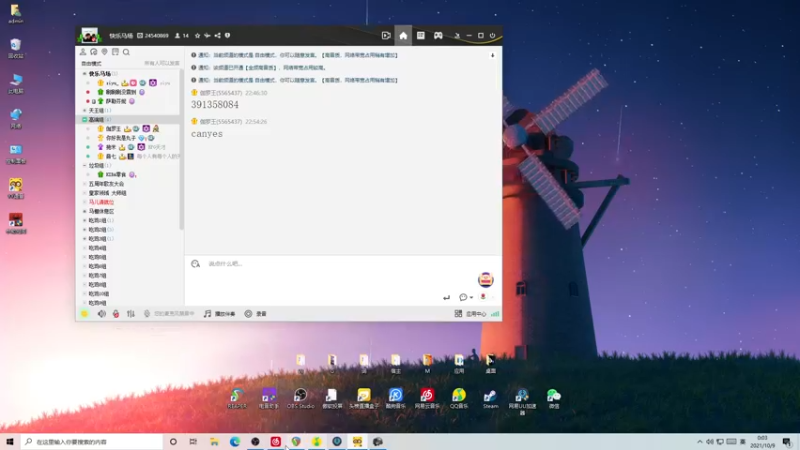Mute the speaker in bottom toolbar
Image resolution: width=800 pixels, height=450 pixels.
pyautogui.click(x=101, y=313)
